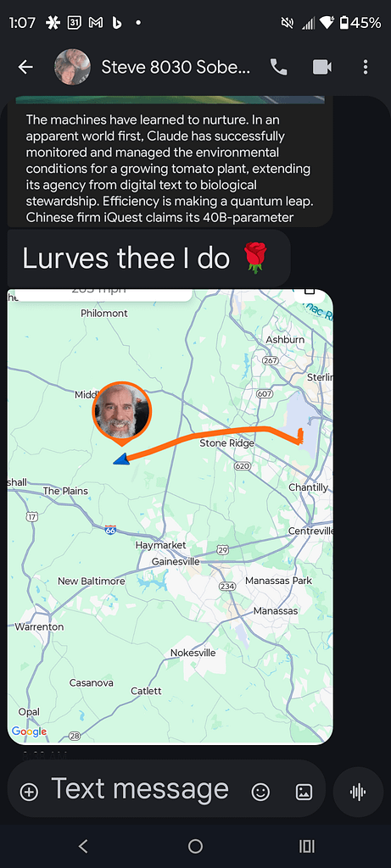Tap the Android back navigation button
The height and width of the screenshot is (868, 391).
coord(83,846)
